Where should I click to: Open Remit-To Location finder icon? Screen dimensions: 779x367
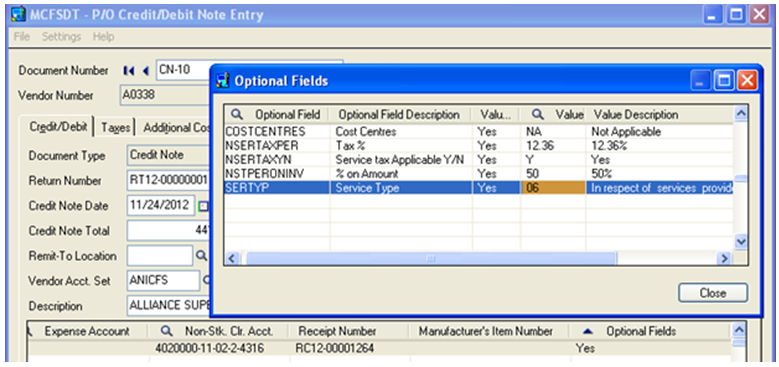pos(201,256)
